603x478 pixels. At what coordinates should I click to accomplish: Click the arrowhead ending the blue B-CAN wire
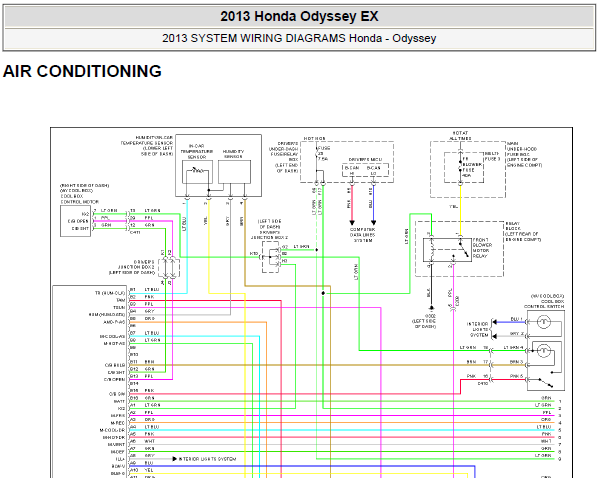[x=373, y=222]
